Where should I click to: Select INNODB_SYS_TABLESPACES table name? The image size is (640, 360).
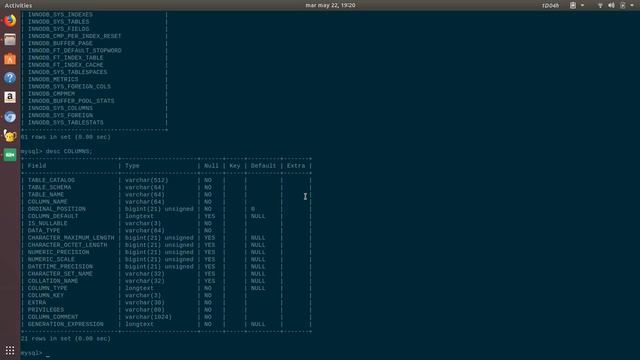[67, 72]
